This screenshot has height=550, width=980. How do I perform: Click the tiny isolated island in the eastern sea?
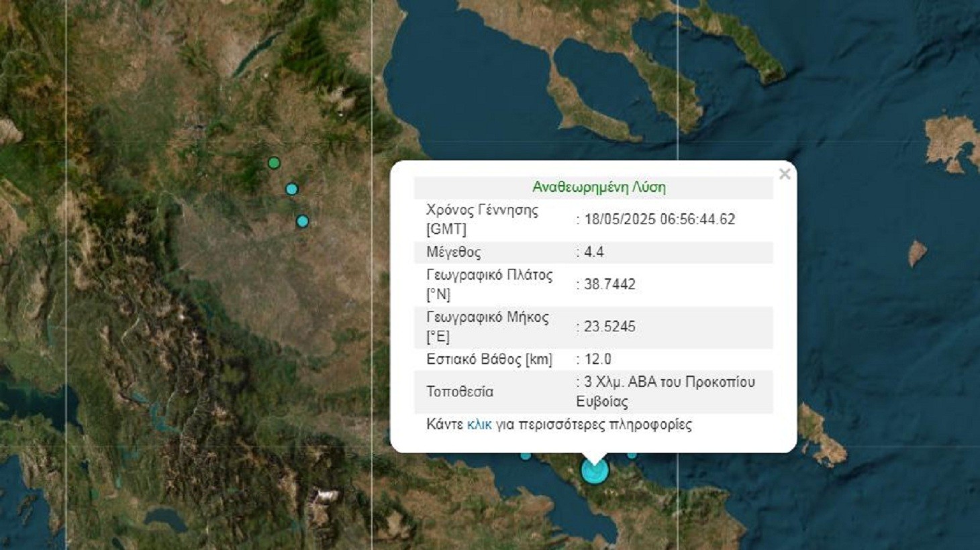click(918, 254)
